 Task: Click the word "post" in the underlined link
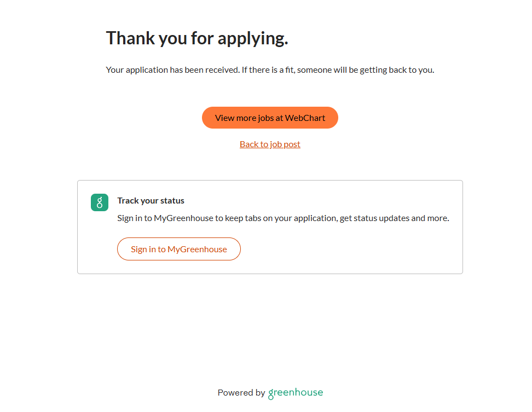click(291, 144)
